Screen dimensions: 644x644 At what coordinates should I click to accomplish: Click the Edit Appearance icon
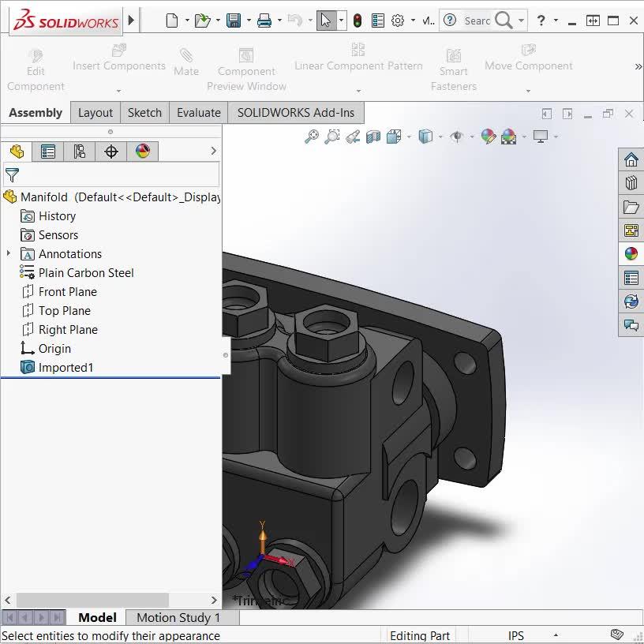tap(489, 137)
